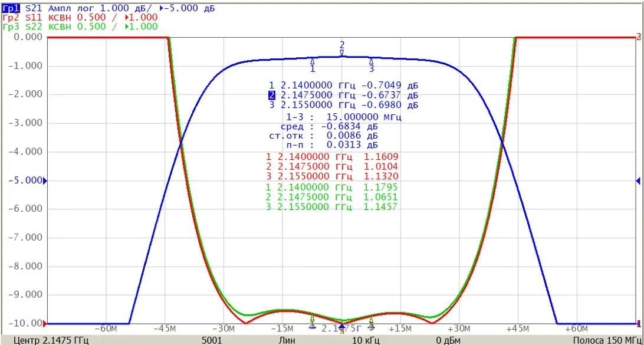Click the п-п statistic 0.0313 дБ
644x345 pixels.
353,144
